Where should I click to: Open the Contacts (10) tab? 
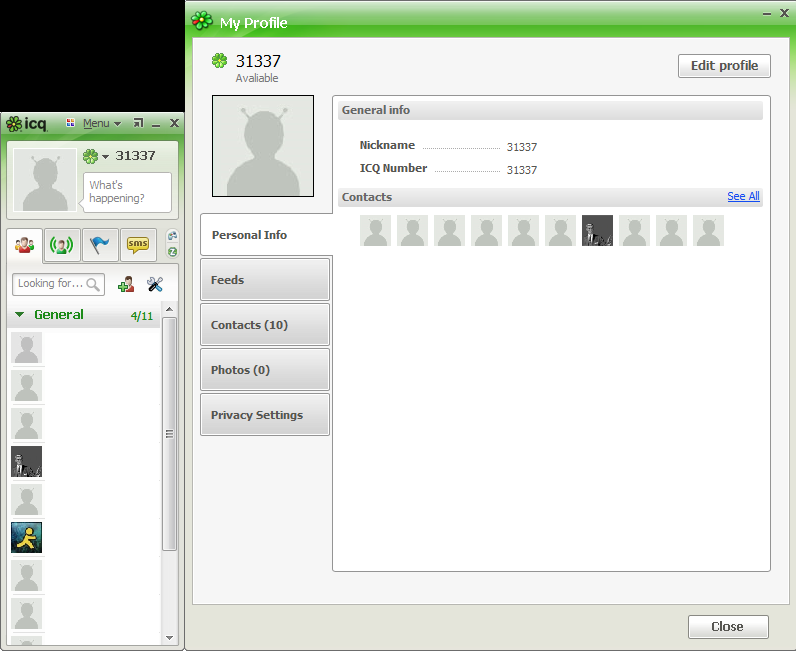(265, 325)
